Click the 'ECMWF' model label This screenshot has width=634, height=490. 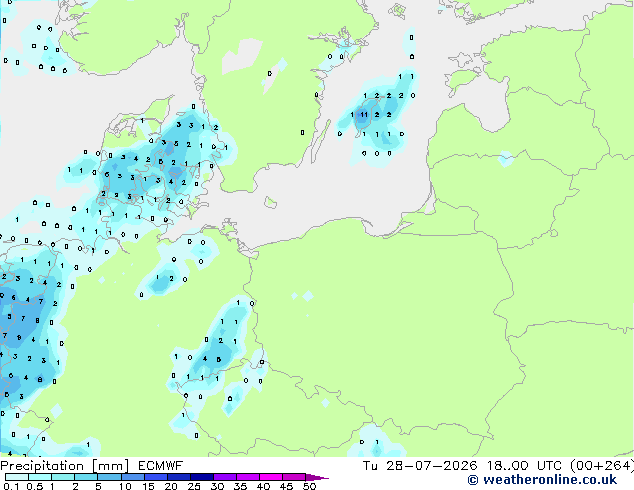tap(161, 466)
